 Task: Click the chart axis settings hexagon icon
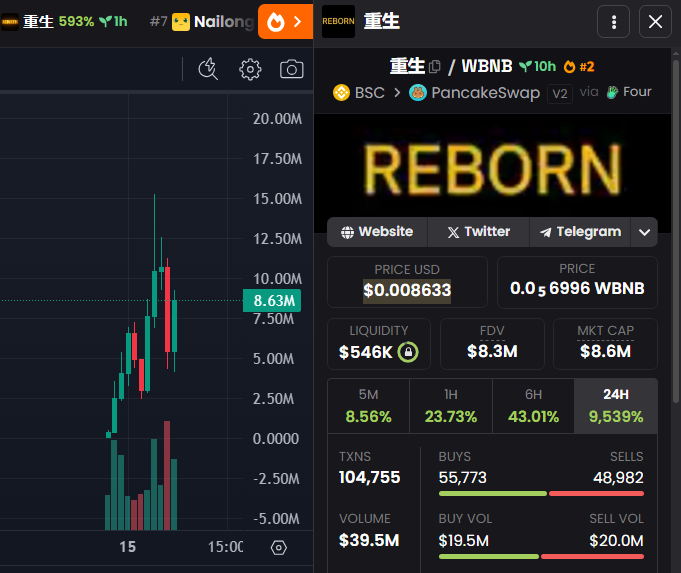[x=279, y=547]
